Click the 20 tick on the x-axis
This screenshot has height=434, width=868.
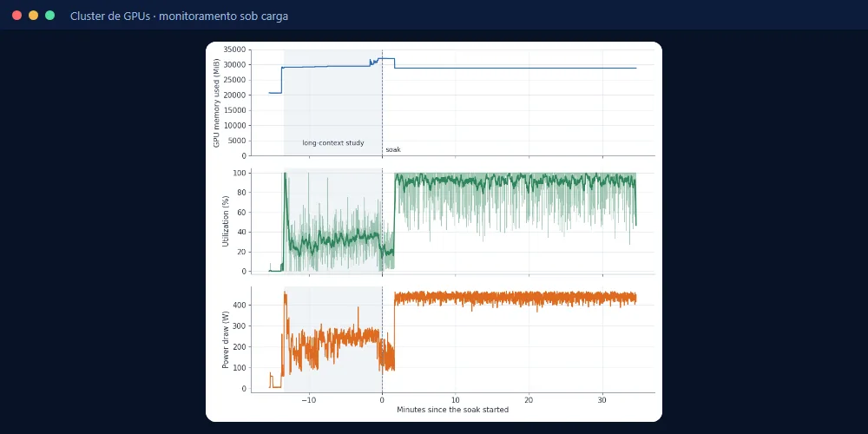[x=529, y=400]
